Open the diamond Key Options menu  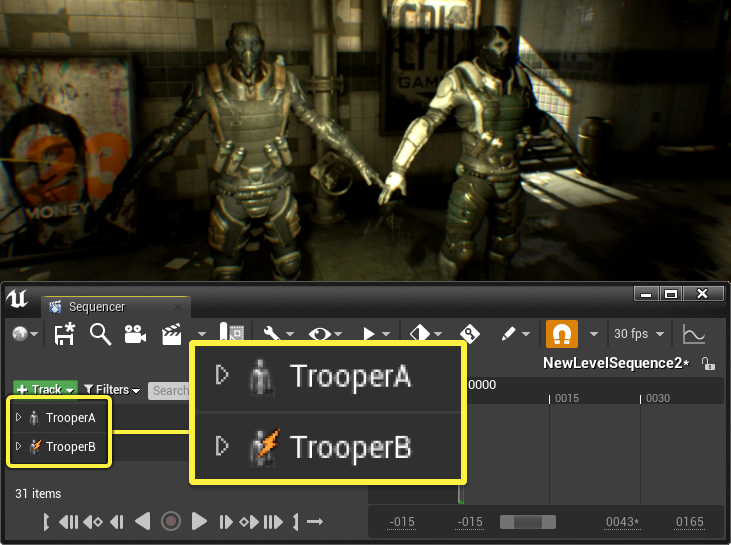coord(425,334)
